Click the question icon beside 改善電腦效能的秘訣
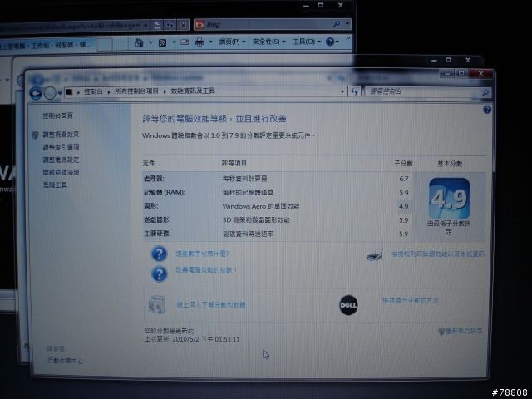Viewport: 532px width, 399px height. pos(159,273)
